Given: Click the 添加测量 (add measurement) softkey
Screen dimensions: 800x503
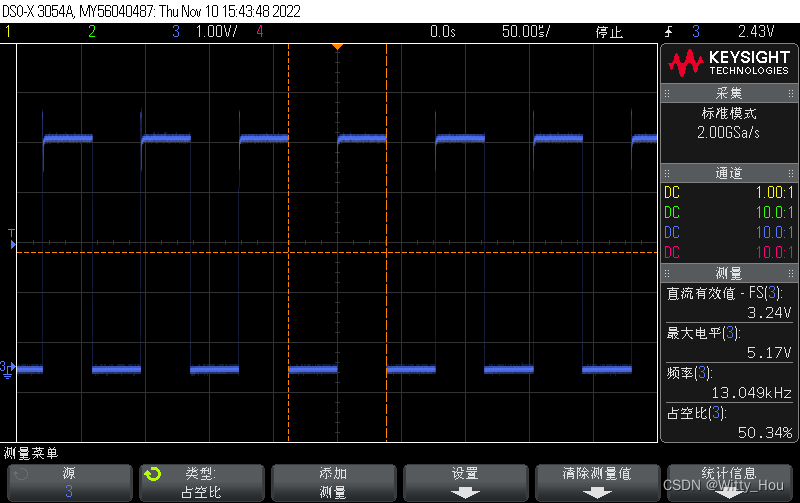Looking at the screenshot, I should [x=333, y=483].
